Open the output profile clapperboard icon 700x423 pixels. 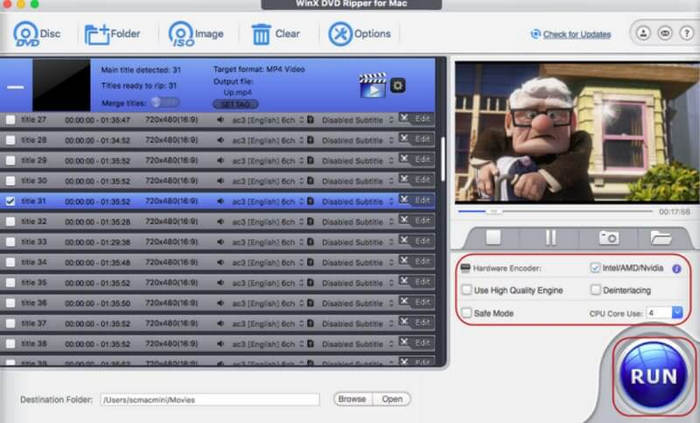coord(373,85)
